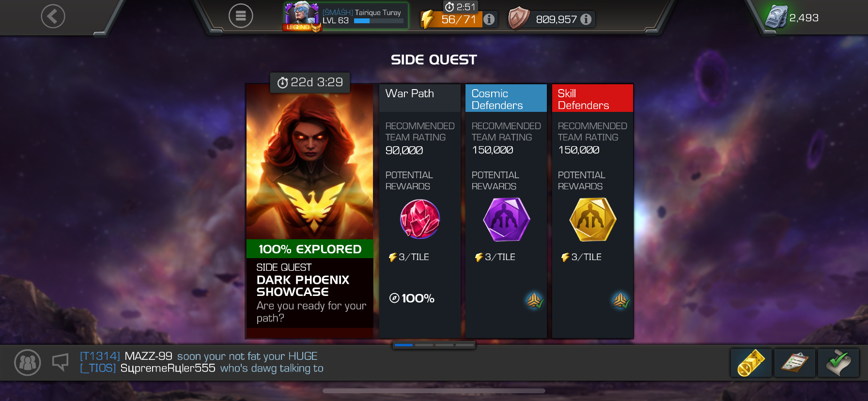868x401 pixels.
Task: Tap the purple Cosmic crystal reward
Action: point(506,219)
